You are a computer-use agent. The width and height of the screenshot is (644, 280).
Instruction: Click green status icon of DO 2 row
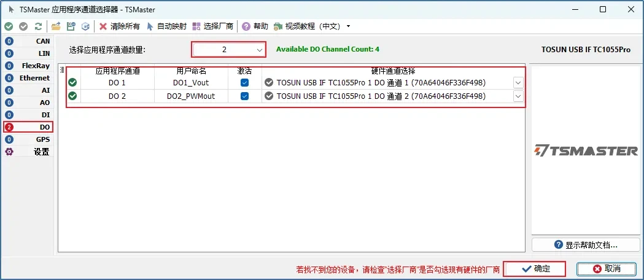pyautogui.click(x=72, y=96)
